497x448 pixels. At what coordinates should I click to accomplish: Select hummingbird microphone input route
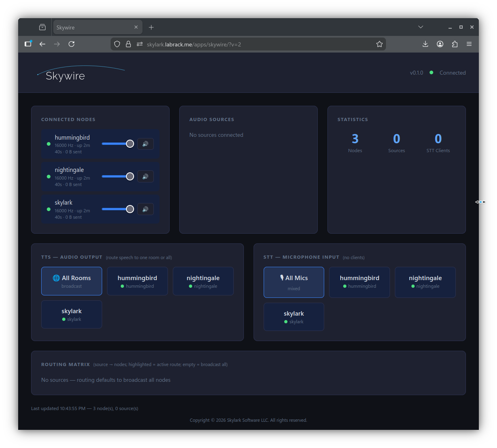click(359, 282)
